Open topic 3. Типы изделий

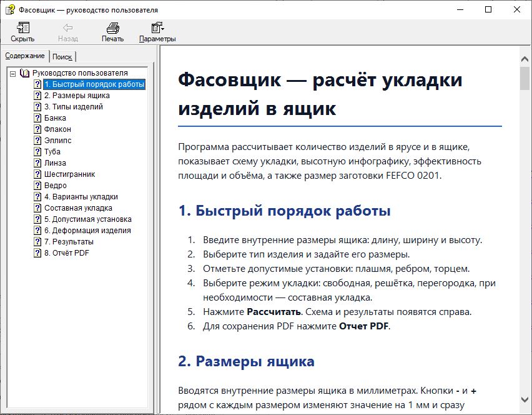(x=74, y=107)
